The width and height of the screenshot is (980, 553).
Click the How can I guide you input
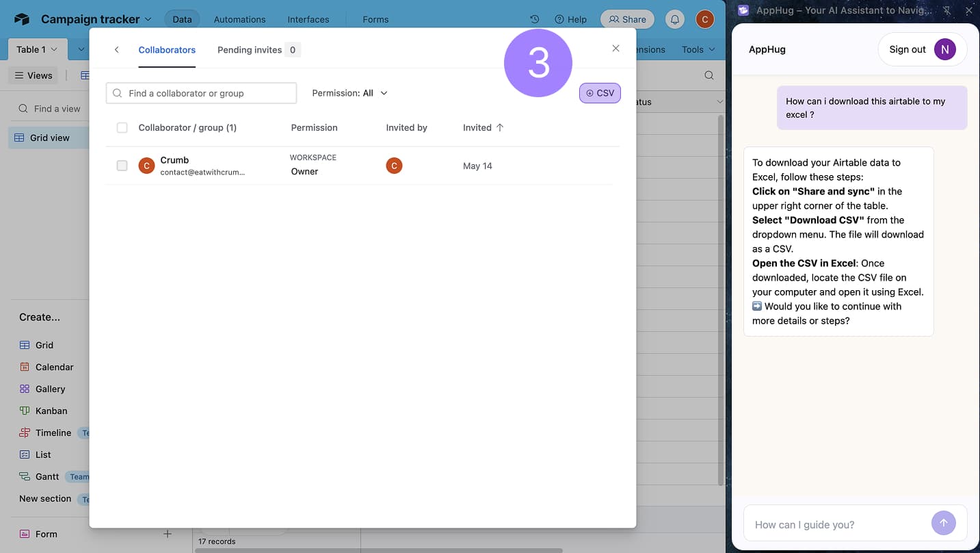tap(838, 524)
